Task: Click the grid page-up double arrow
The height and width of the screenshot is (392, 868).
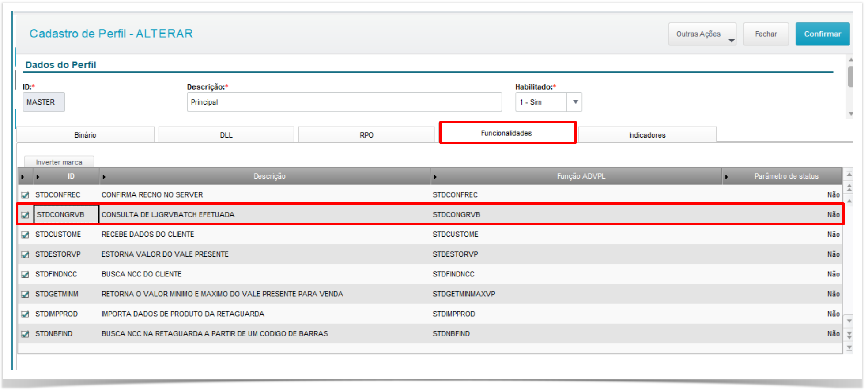Action: (849, 188)
